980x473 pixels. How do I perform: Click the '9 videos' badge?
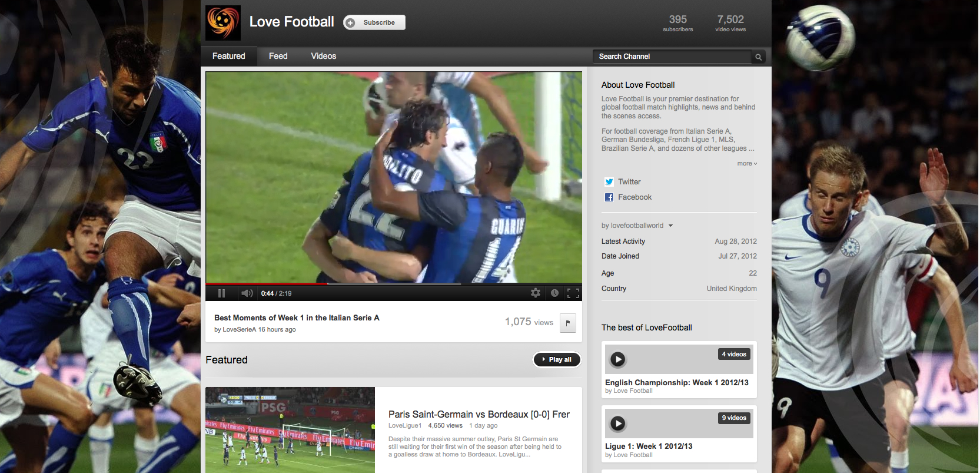tap(734, 418)
